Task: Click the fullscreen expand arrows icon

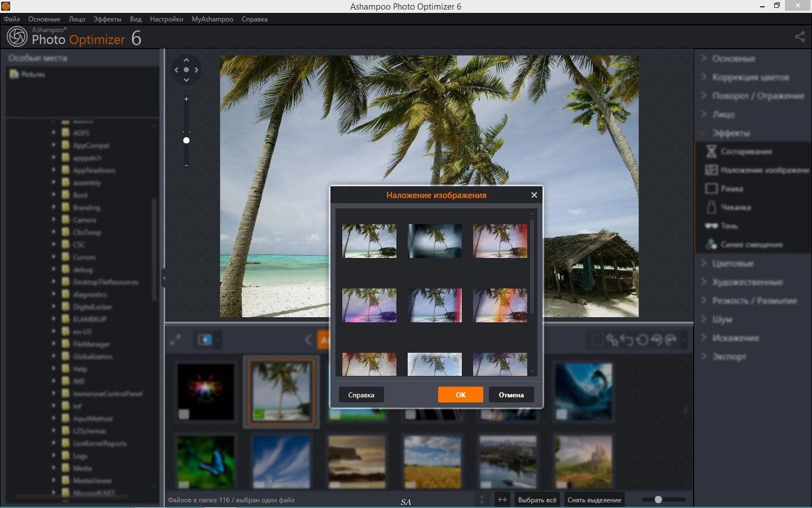Action: pyautogui.click(x=175, y=340)
